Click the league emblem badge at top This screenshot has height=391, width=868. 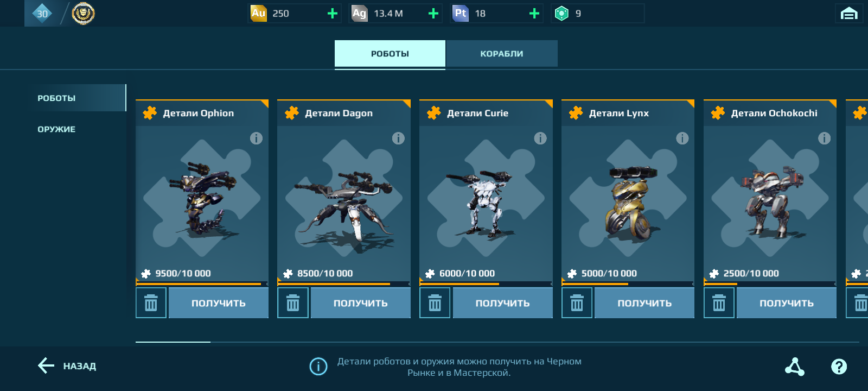83,13
